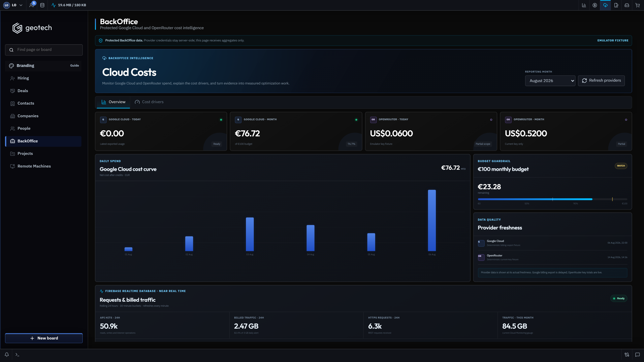
Task: Click the Ready status in Firebase section
Action: (619, 298)
